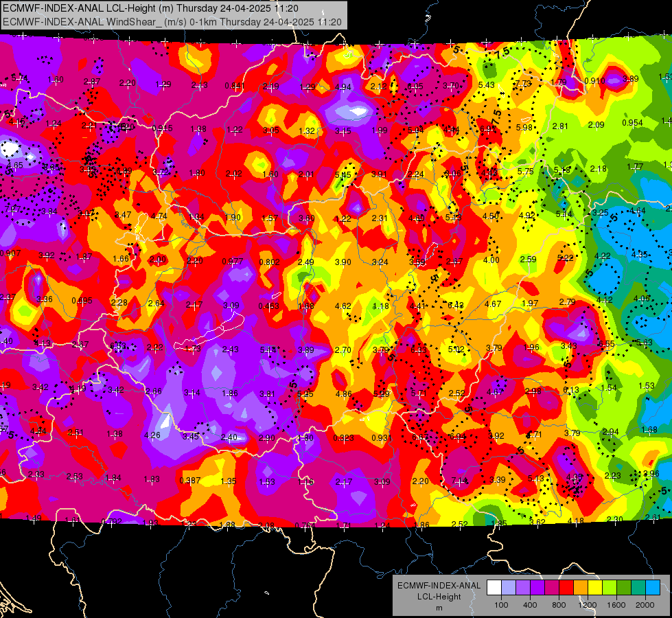Click the wind shear value 5.02
672x618 pixels.
point(456,349)
